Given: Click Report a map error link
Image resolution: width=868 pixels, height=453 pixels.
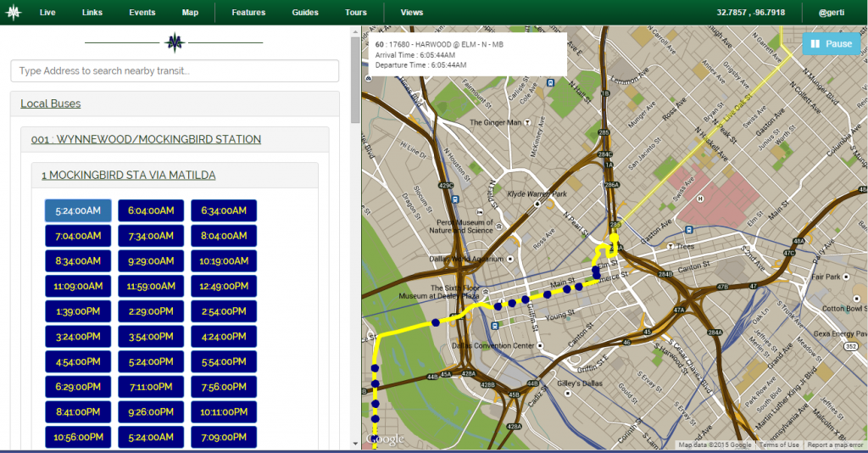Looking at the screenshot, I should (836, 445).
